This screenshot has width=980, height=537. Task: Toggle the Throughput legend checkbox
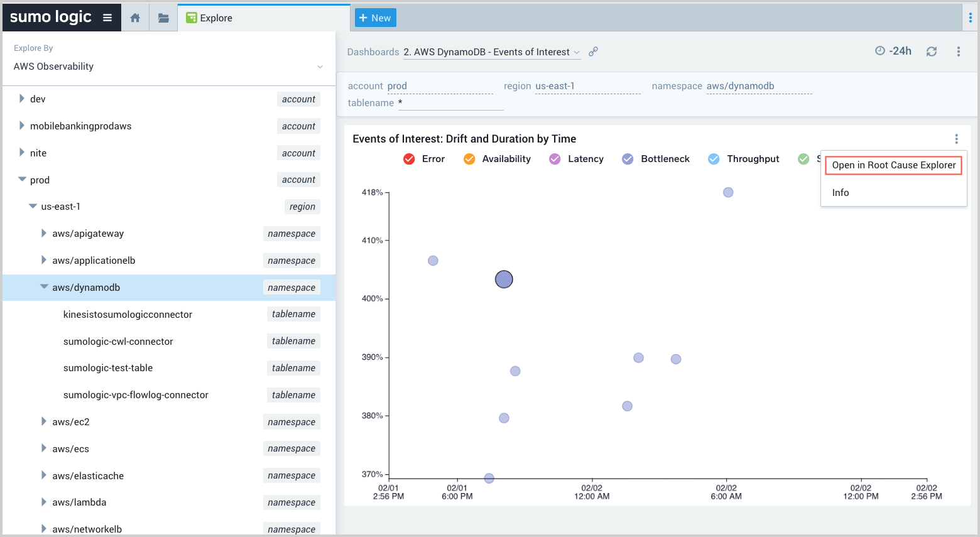[x=714, y=159]
